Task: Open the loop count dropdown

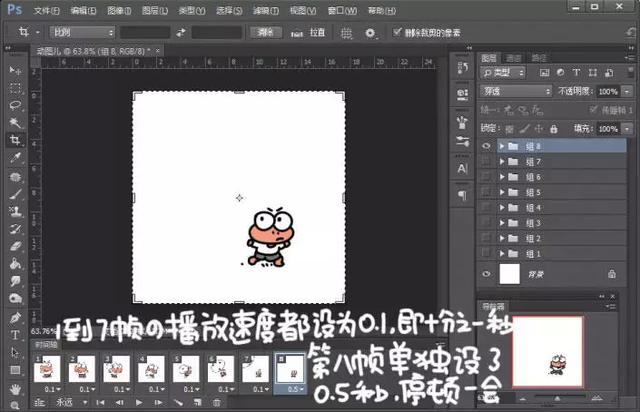Action: pos(71,403)
